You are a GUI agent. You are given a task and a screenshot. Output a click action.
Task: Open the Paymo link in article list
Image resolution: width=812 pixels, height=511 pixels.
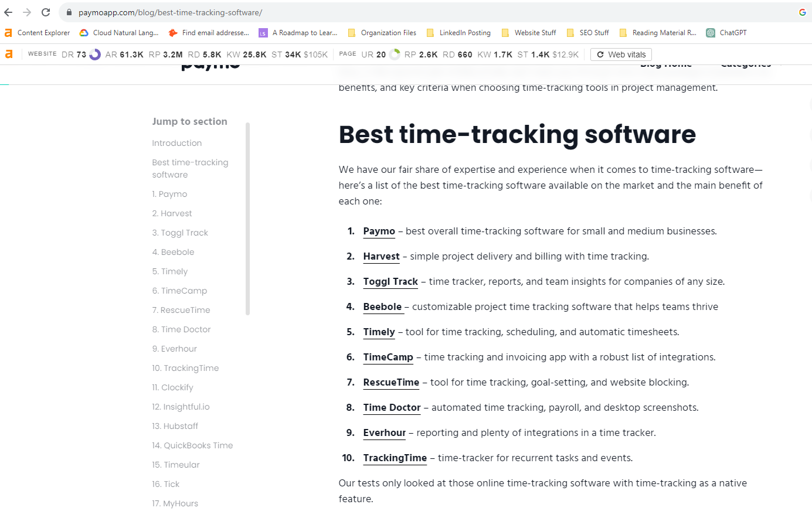click(x=379, y=231)
